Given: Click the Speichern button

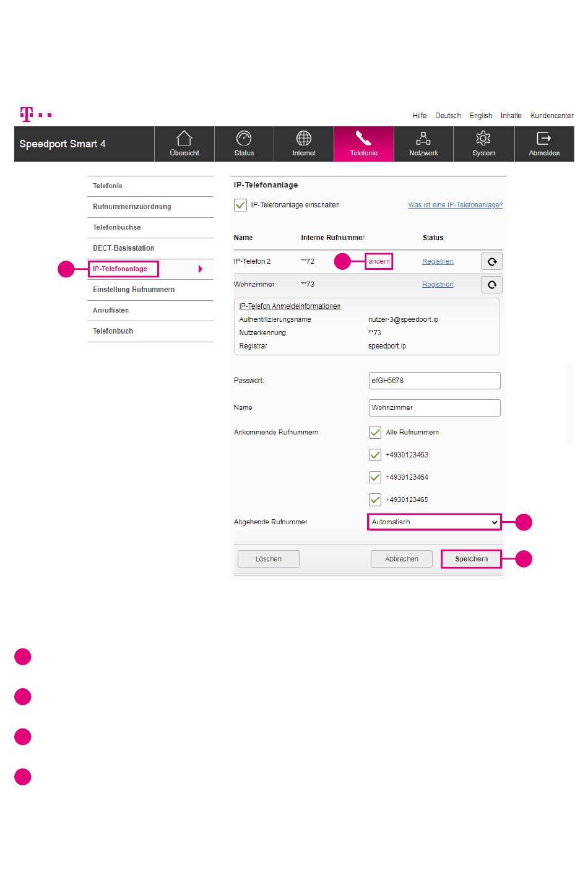Looking at the screenshot, I should pos(471,559).
